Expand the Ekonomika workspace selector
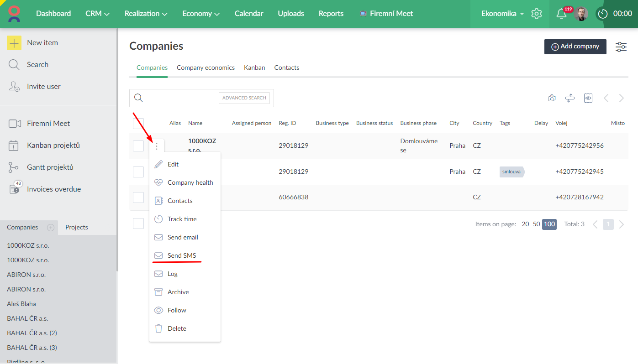Screen dimensions: 638x364 point(502,14)
